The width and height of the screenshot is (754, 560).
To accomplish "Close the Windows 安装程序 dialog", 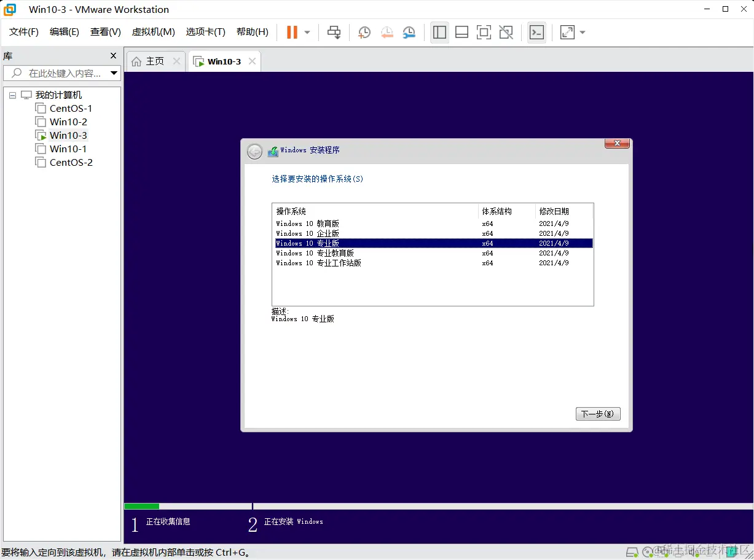I will tap(617, 144).
